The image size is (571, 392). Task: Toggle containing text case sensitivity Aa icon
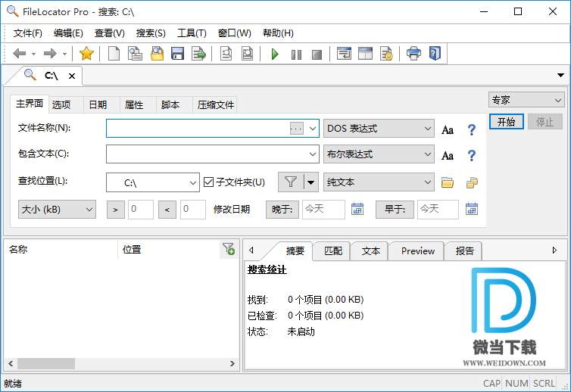448,156
